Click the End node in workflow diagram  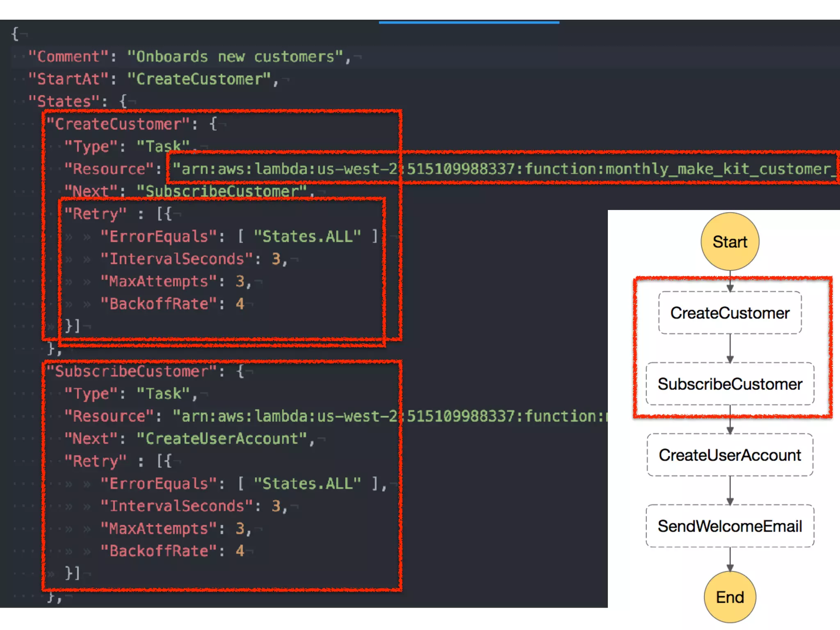click(730, 597)
